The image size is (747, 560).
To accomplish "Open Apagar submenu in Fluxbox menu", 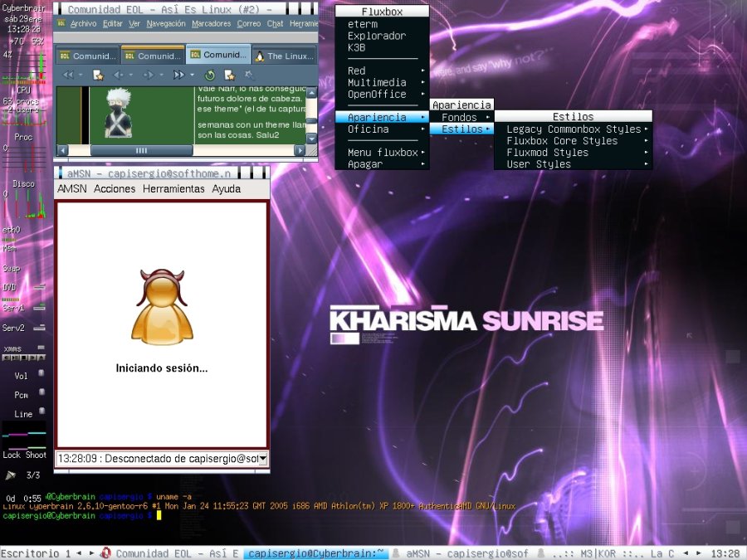I will [382, 164].
